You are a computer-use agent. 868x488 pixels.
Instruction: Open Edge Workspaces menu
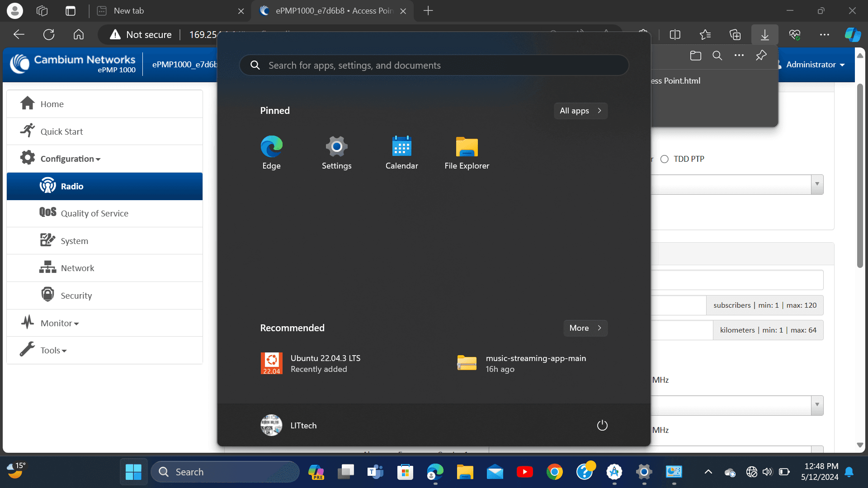(x=42, y=11)
